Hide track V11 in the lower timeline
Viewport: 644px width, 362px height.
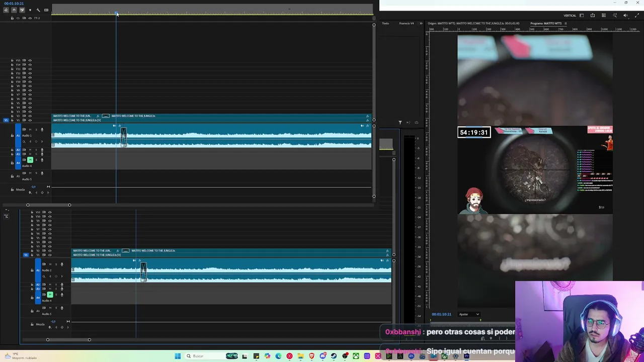pyautogui.click(x=50, y=212)
